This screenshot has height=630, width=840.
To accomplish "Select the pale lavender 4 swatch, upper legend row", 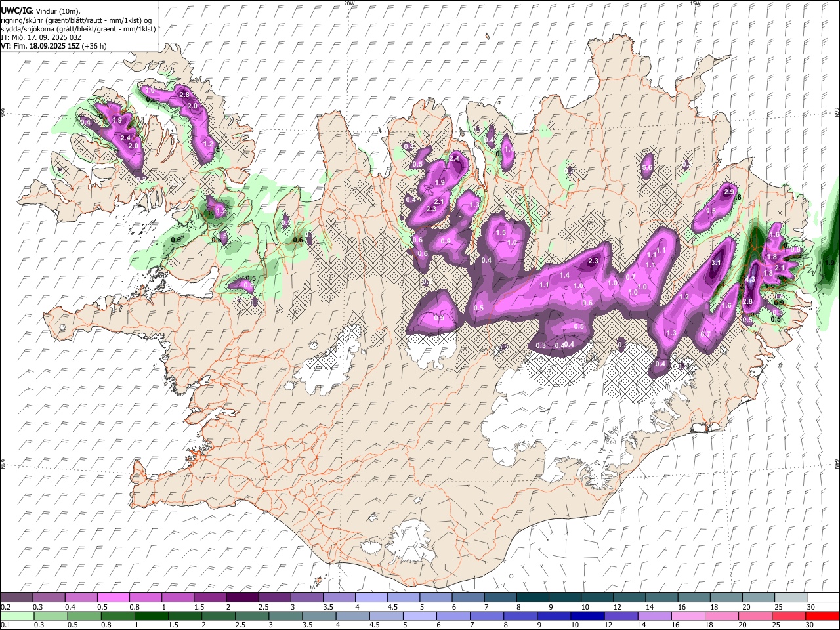I will click(x=371, y=597).
